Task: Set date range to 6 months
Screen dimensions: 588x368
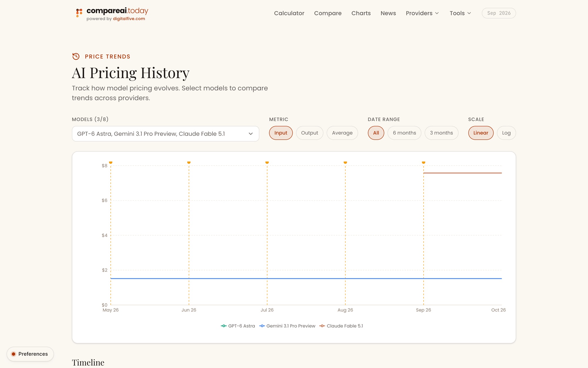Action: click(x=404, y=133)
